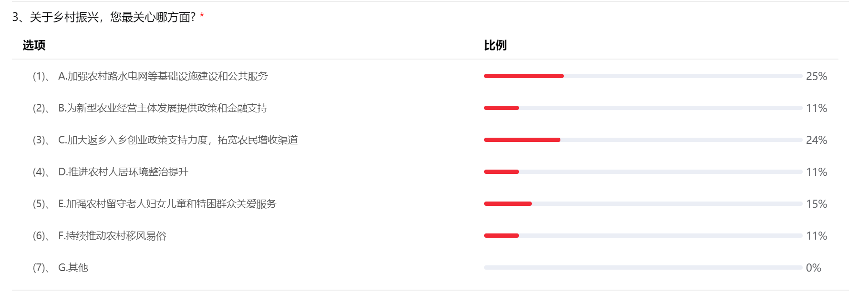The height and width of the screenshot is (293, 868).
Task: Click the 比例 column header
Action: tap(495, 45)
